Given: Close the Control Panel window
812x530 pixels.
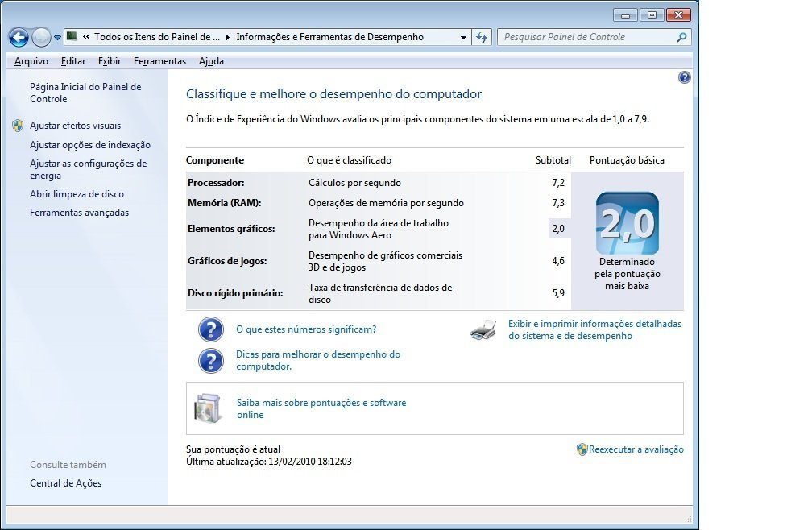Looking at the screenshot, I should click(678, 15).
